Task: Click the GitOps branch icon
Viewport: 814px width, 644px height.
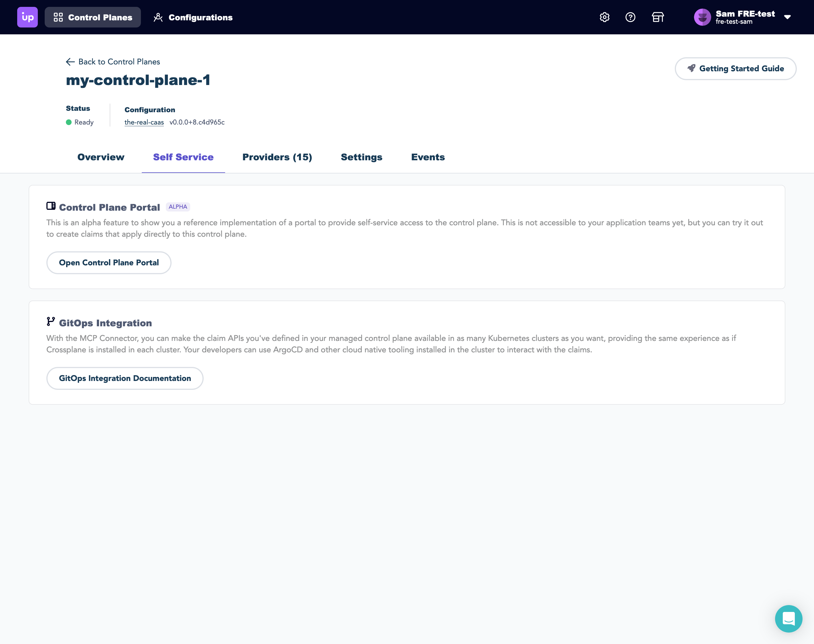Action: click(51, 321)
